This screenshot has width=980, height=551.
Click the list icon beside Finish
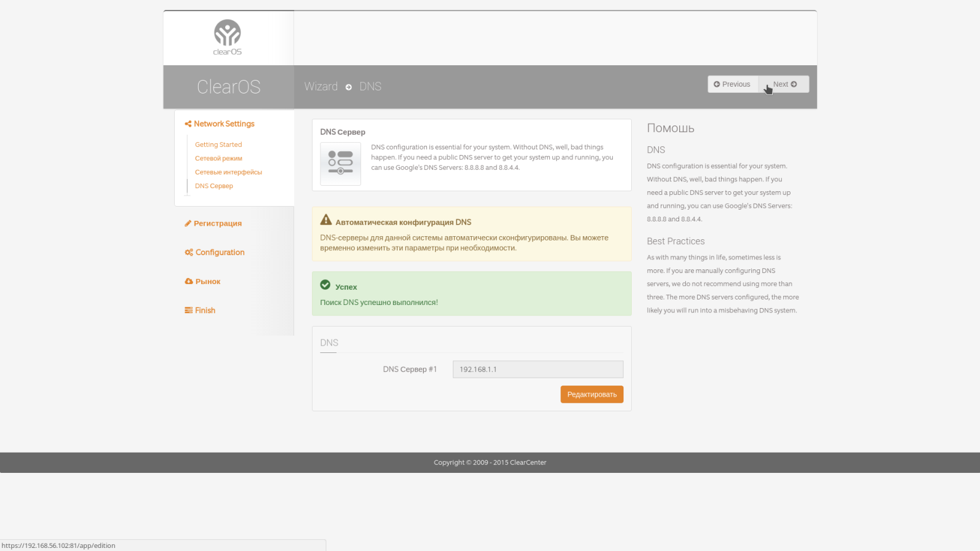pyautogui.click(x=188, y=311)
